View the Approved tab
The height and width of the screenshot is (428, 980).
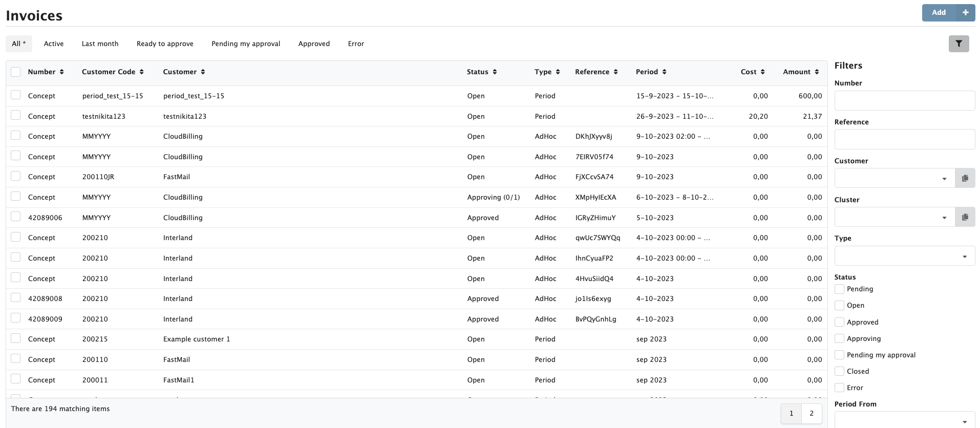click(314, 44)
